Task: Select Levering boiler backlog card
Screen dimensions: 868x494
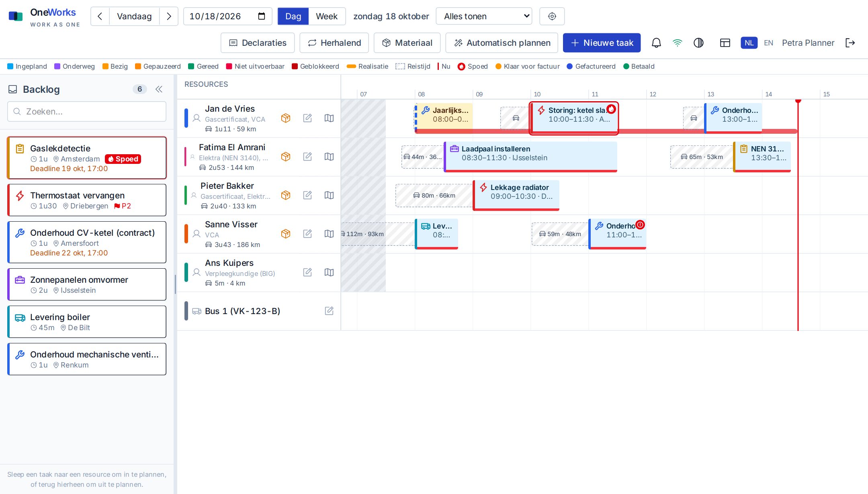Action: [87, 322]
